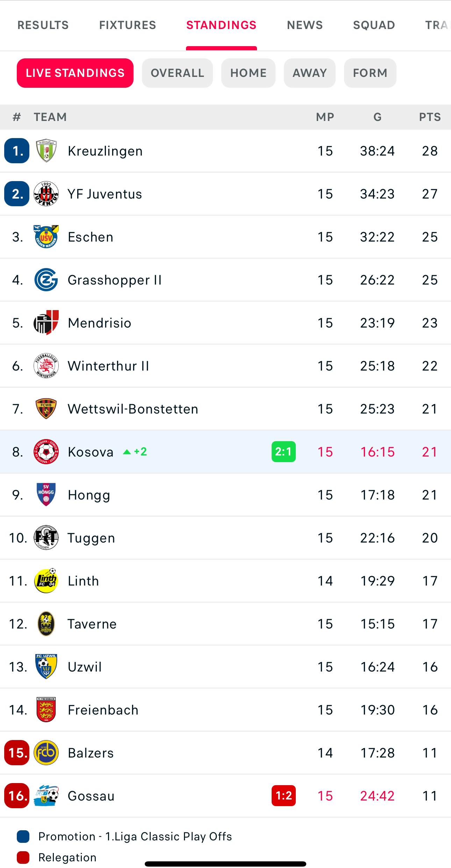Tap the YF Juventus club logo

coord(46,194)
